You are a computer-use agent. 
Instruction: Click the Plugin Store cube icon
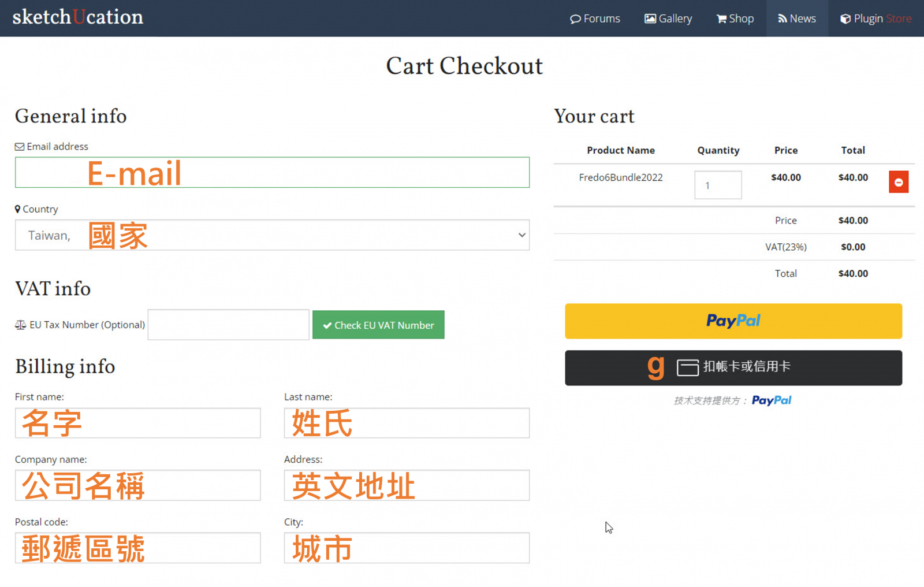point(845,18)
